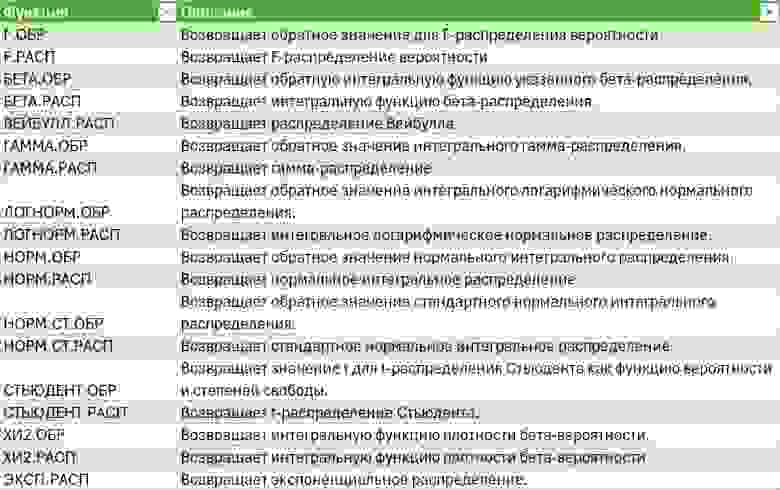Image resolution: width=780 pixels, height=490 pixels.
Task: Click description 'Возвращает обратное значения для F-распределения вероятности'
Action: tap(419, 35)
